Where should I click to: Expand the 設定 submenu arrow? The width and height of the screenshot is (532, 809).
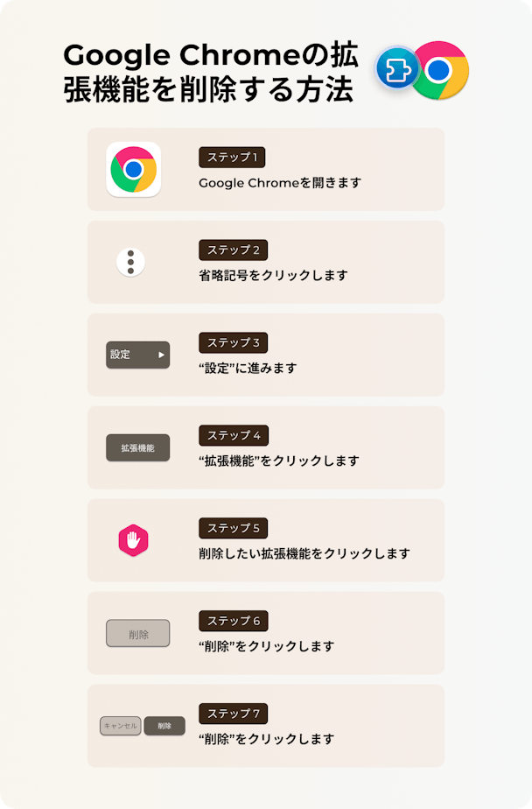(161, 355)
